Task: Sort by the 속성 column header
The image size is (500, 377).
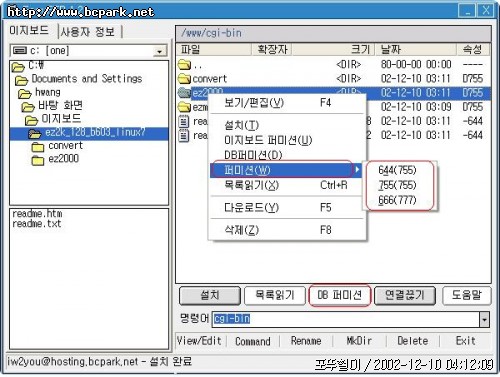Action: tap(473, 50)
